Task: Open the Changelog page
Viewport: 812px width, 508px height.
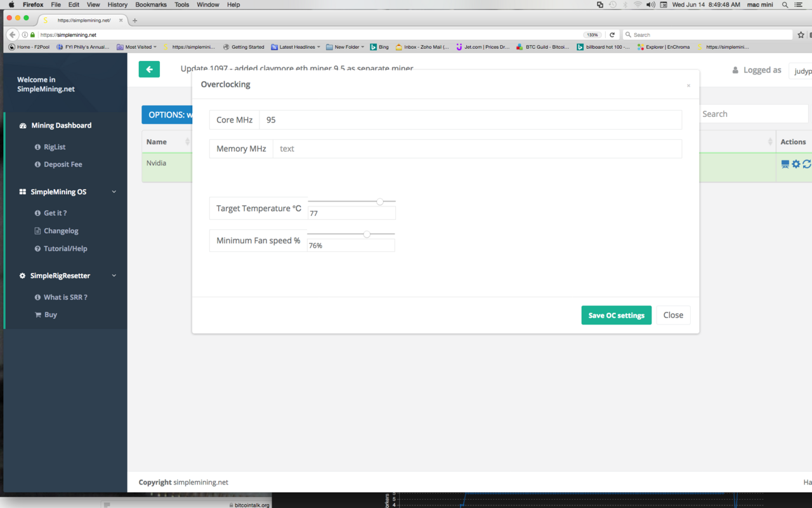Action: pos(61,231)
